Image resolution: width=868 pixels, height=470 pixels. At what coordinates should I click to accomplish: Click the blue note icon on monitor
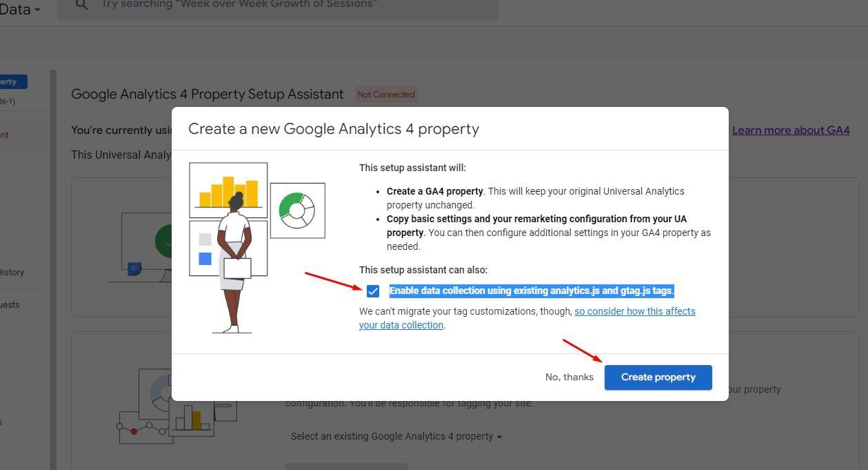tap(134, 268)
